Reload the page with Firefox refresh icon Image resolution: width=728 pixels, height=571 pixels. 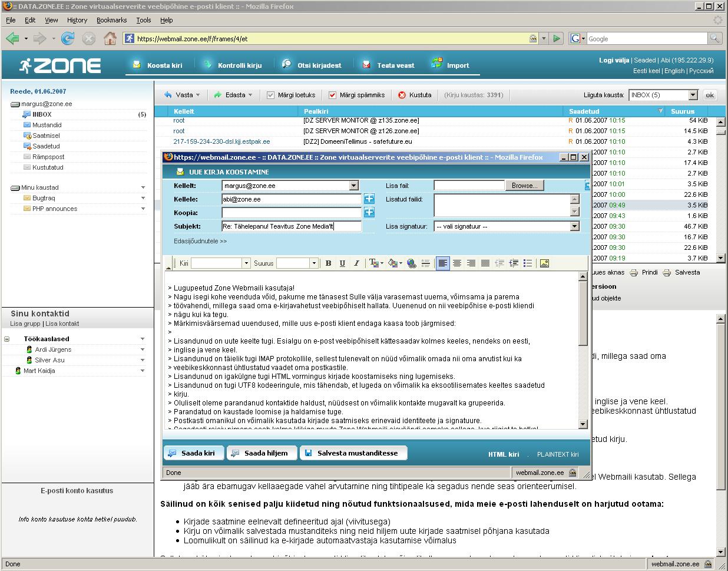pos(68,38)
